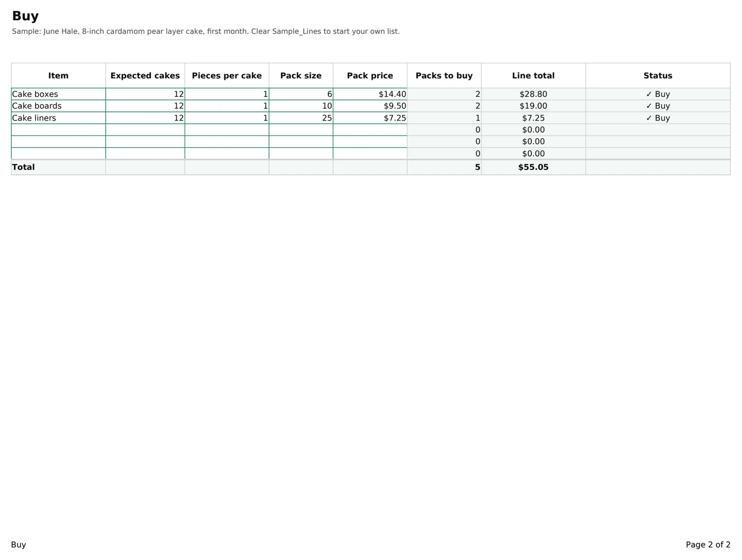The width and height of the screenshot is (742, 560).
Task: Click the Buy status for Cake boards
Action: coord(658,106)
